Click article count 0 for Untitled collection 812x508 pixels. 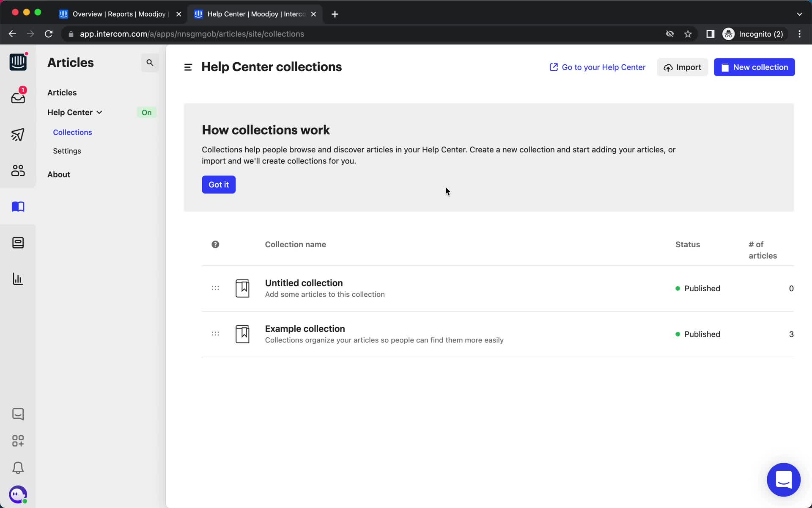(791, 288)
